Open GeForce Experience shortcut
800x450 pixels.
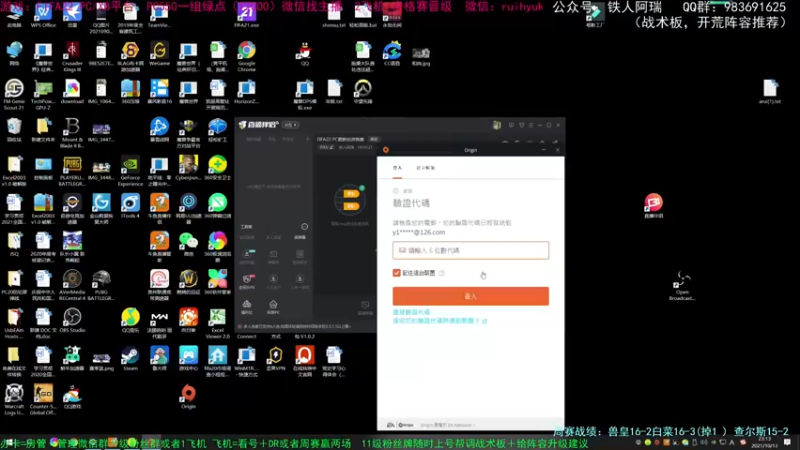pyautogui.click(x=130, y=170)
